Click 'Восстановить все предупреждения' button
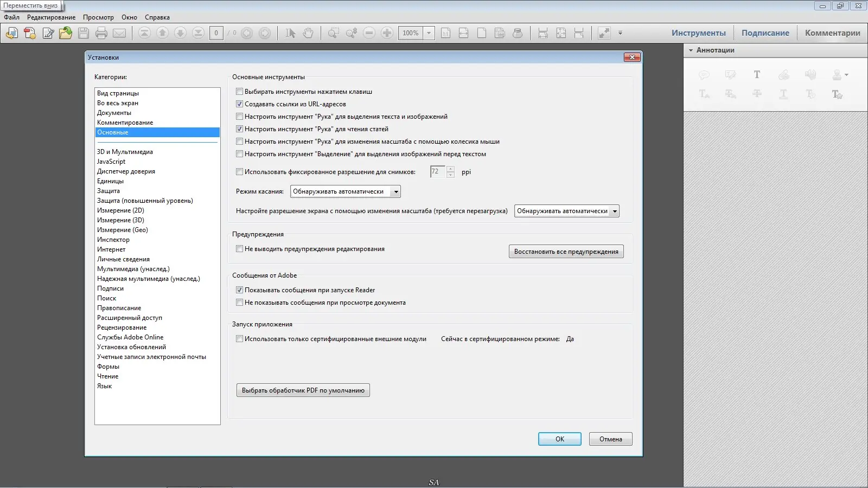 point(566,252)
